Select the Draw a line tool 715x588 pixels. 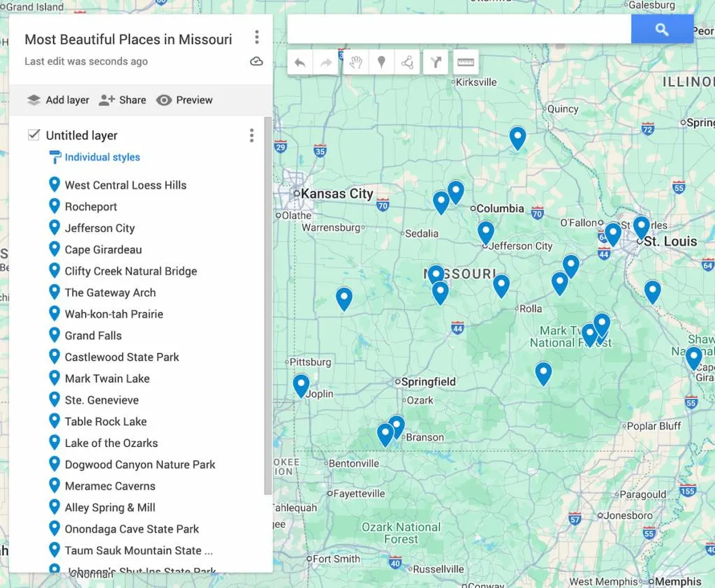[407, 62]
